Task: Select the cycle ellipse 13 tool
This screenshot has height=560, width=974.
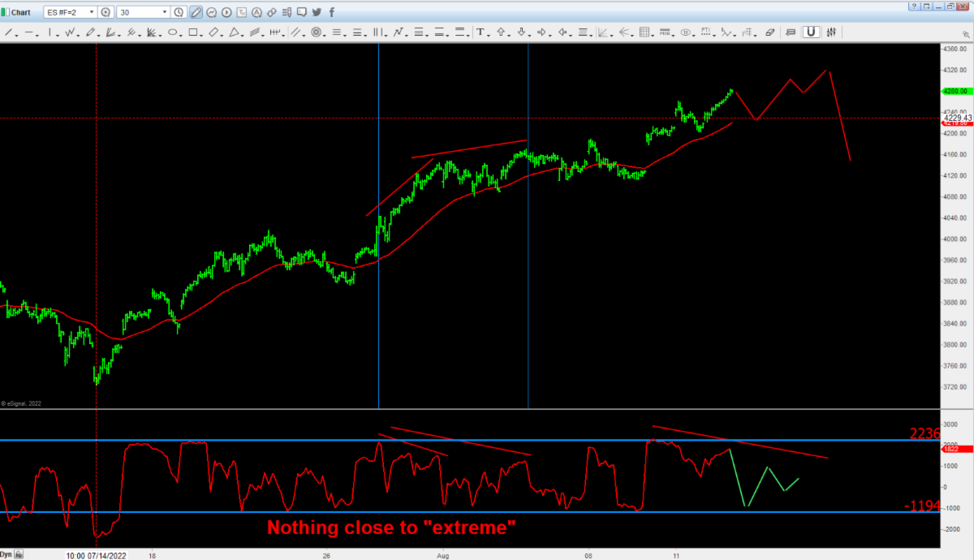Action: (x=686, y=32)
